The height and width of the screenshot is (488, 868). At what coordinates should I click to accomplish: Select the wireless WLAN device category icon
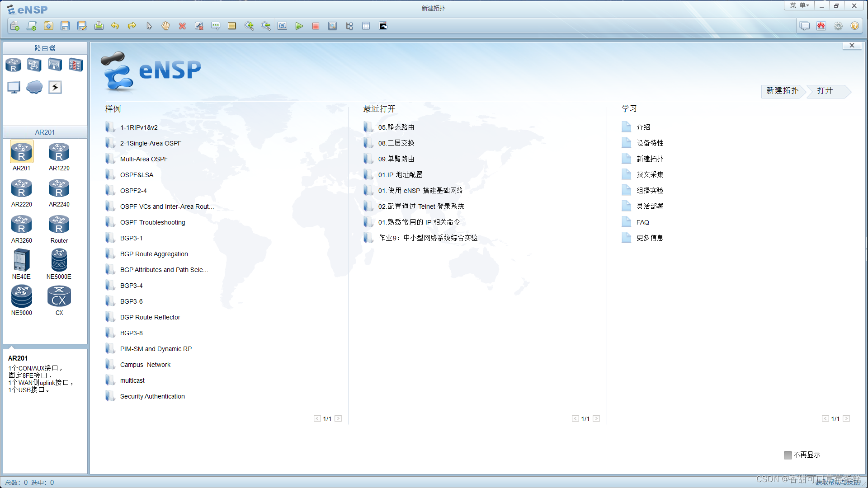click(55, 65)
